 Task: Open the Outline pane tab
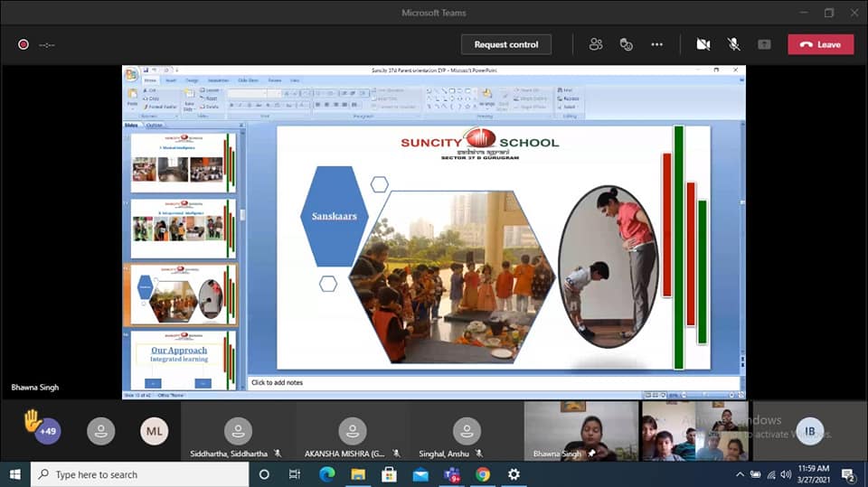click(x=155, y=125)
